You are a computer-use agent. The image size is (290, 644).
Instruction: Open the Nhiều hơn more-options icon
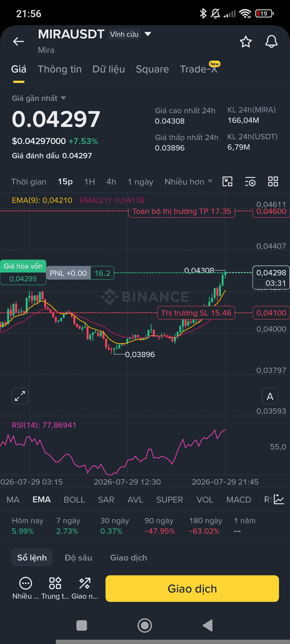click(26, 588)
